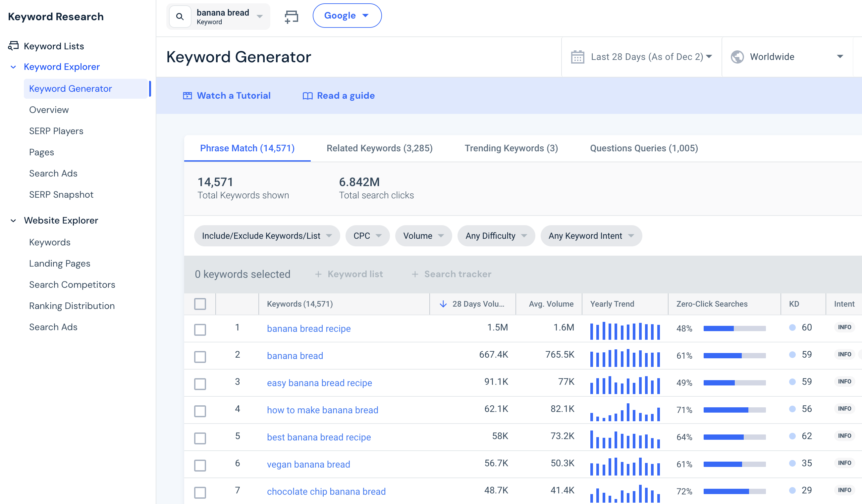Click the compare keywords icon
This screenshot has height=504, width=862.
click(x=292, y=16)
